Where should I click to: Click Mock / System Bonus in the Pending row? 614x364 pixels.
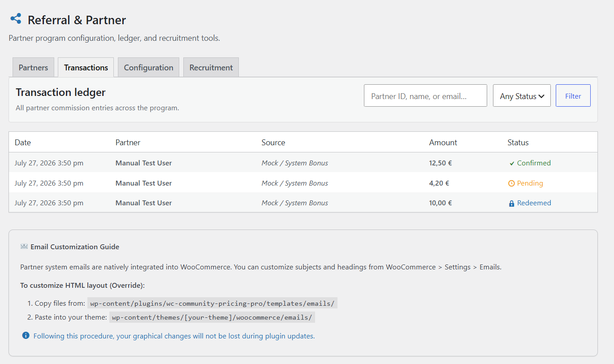(x=295, y=183)
